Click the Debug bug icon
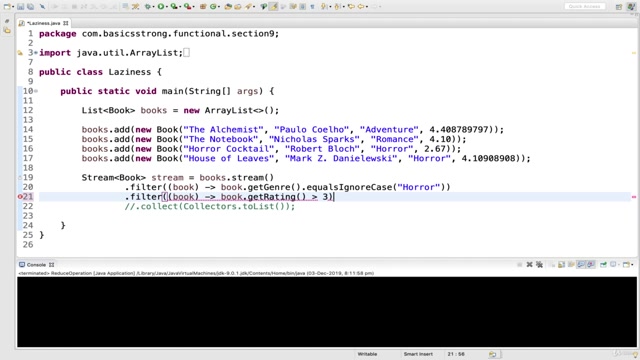Viewport: 640px width, 360px height. 148,7
